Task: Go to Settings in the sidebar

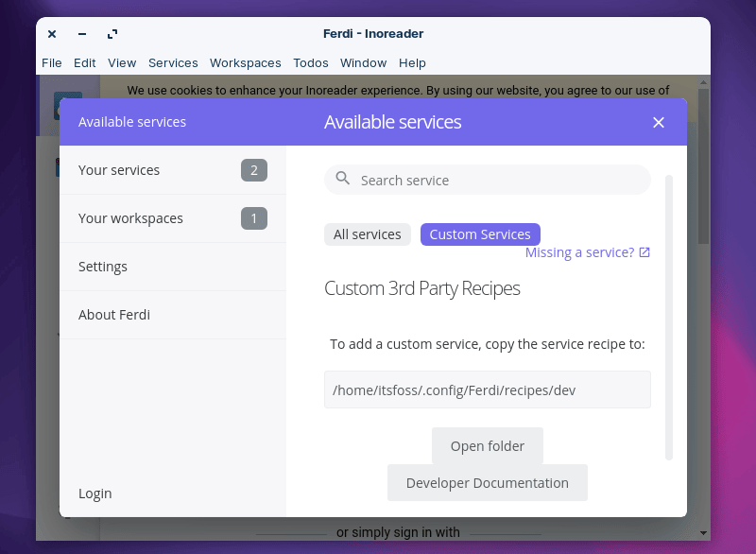Action: tap(103, 267)
